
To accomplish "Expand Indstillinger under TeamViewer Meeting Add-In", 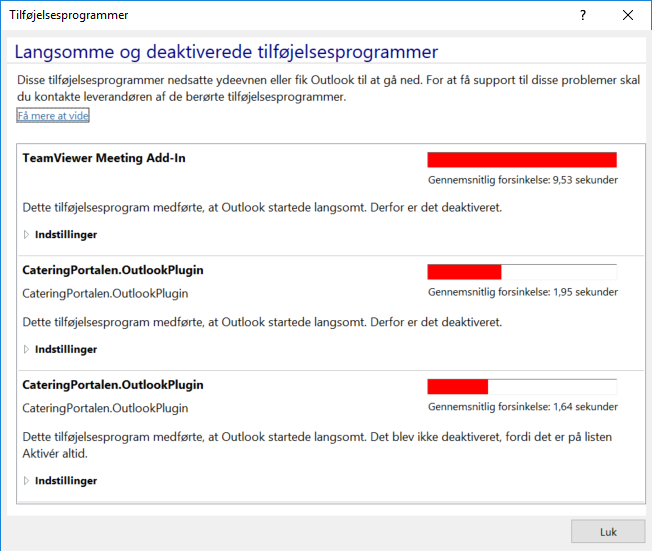I will point(60,235).
